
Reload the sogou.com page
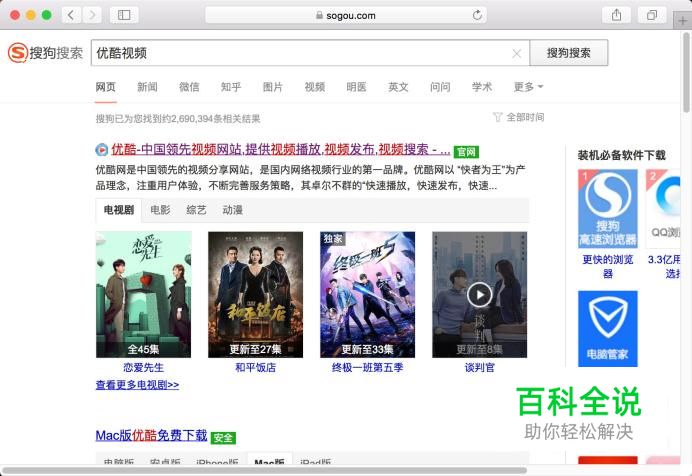477,15
